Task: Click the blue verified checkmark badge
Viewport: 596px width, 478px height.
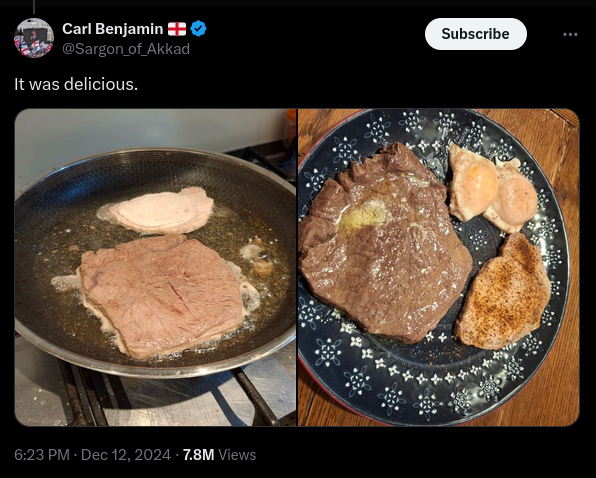Action: tap(198, 29)
